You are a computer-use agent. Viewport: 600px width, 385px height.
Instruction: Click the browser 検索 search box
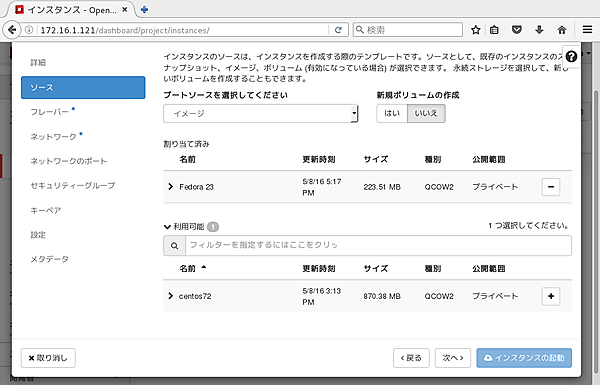(408, 30)
